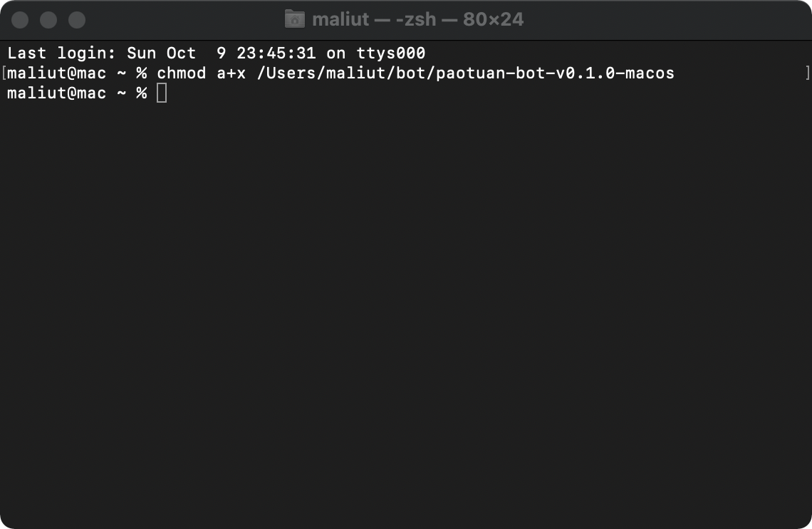Click the word "chmod" in the command line
The image size is (812, 529).
(181, 73)
